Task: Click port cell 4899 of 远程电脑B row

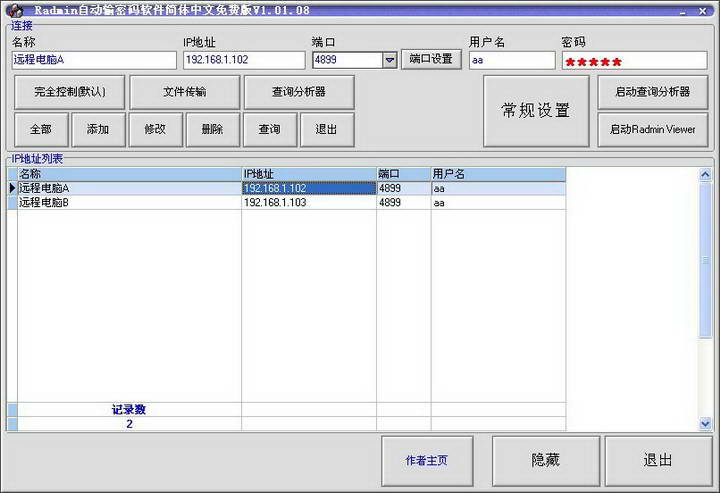Action: coord(404,202)
